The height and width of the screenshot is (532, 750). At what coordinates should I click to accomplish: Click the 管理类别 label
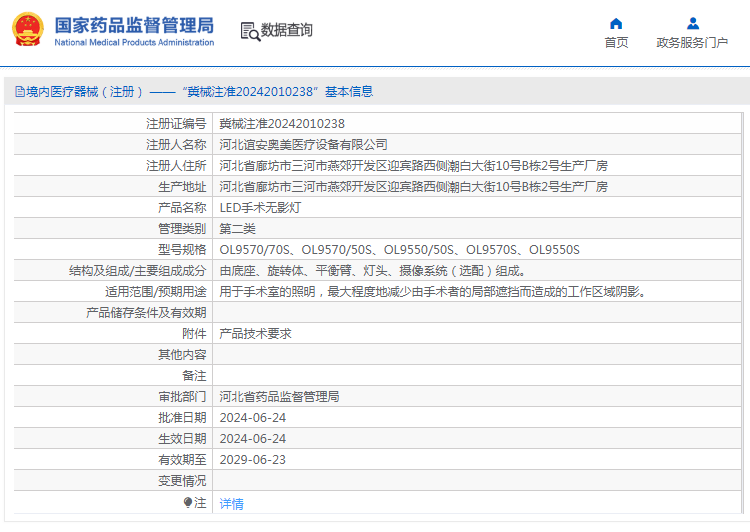tap(182, 229)
